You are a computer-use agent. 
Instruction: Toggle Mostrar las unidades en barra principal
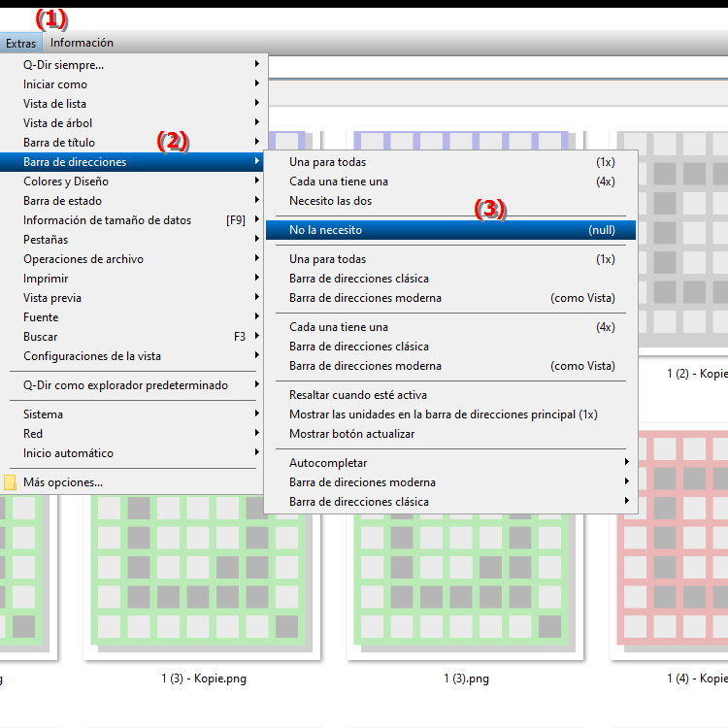[450, 414]
